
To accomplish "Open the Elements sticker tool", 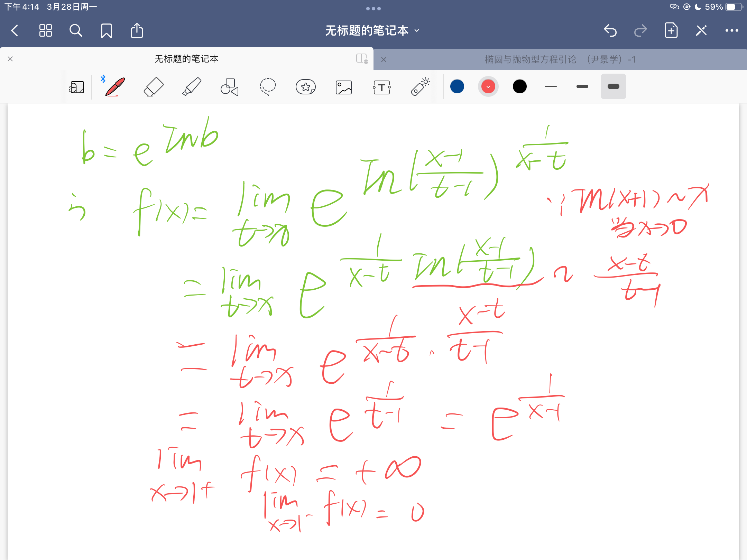I will click(306, 87).
